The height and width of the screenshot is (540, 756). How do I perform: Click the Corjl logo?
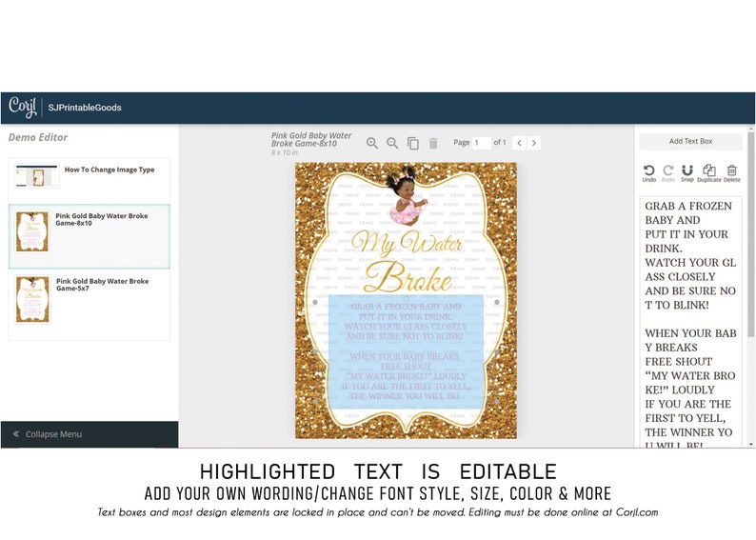22,107
